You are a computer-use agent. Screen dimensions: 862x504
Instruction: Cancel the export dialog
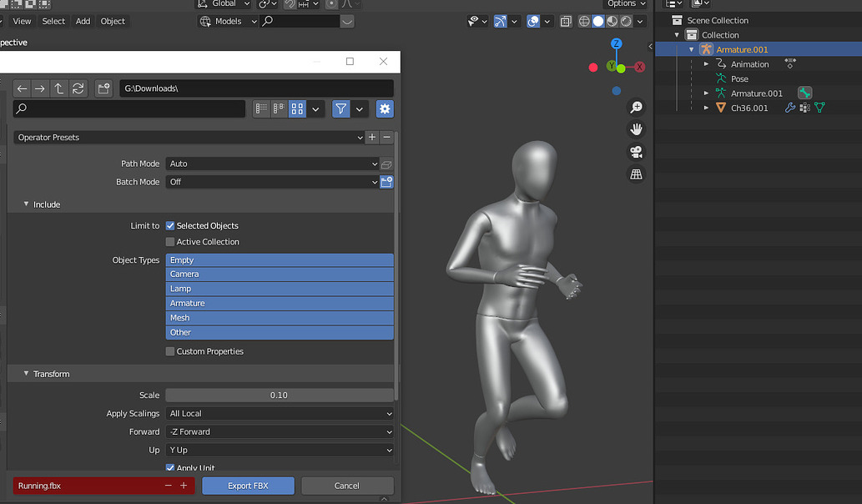[347, 486]
